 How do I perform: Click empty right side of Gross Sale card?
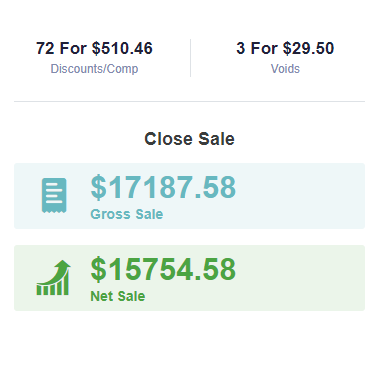click(300, 196)
